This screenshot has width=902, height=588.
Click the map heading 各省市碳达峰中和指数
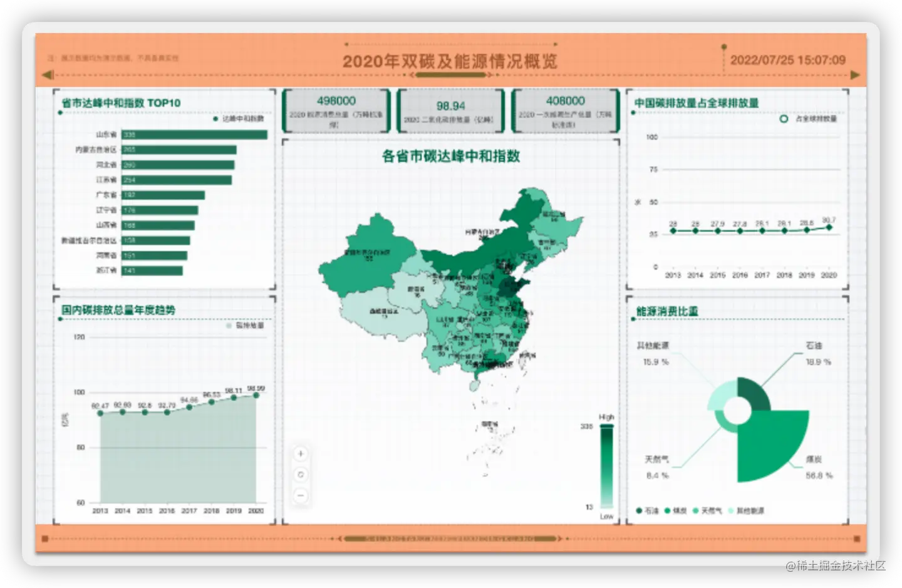[451, 156]
